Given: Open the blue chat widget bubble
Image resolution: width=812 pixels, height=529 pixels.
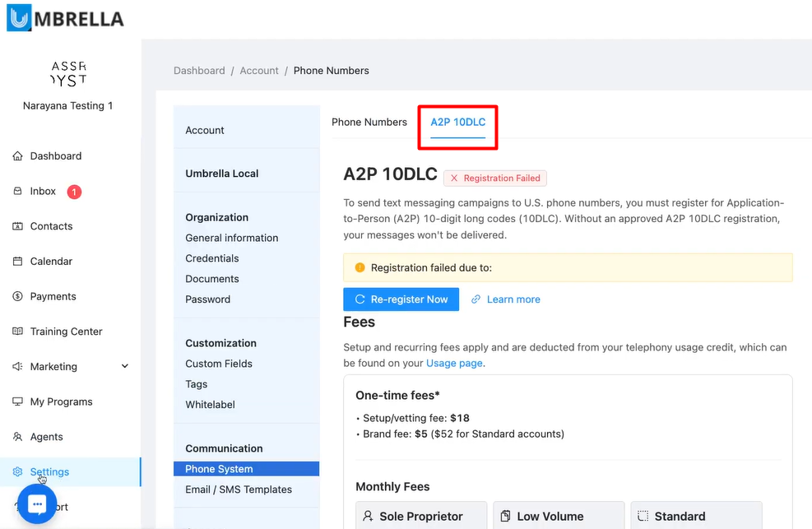Looking at the screenshot, I should click(35, 504).
